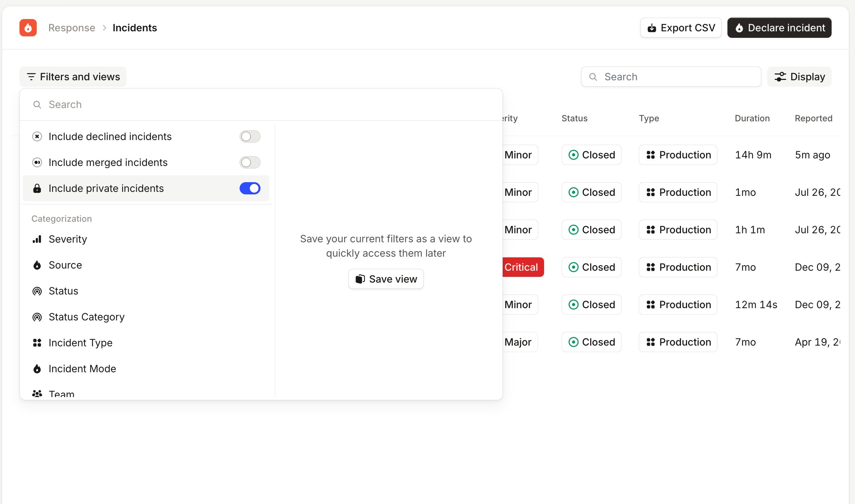Click the filter icon in Filters and views

[x=31, y=77]
